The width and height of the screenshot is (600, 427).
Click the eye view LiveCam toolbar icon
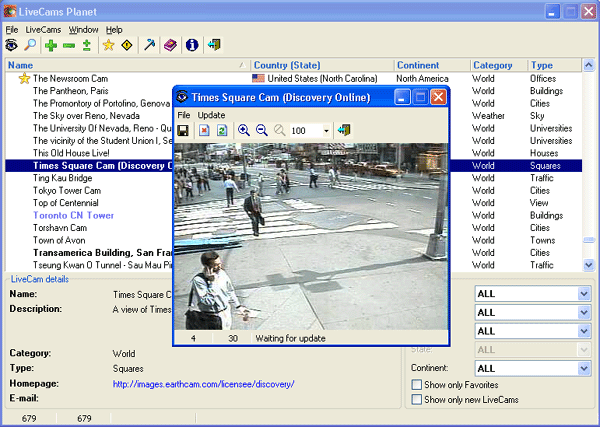click(11, 45)
